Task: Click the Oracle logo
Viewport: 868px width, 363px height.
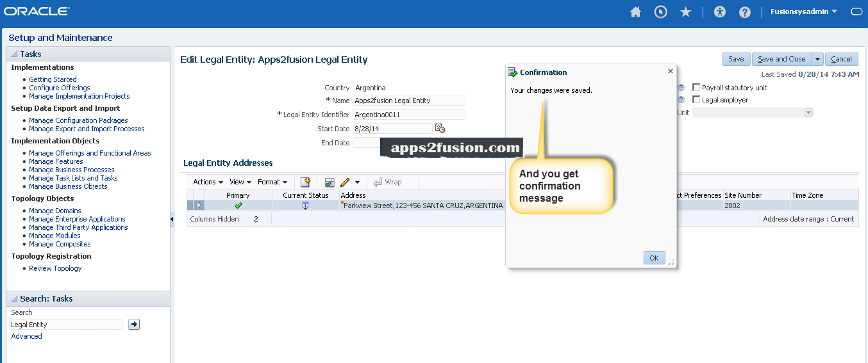Action: (x=37, y=12)
